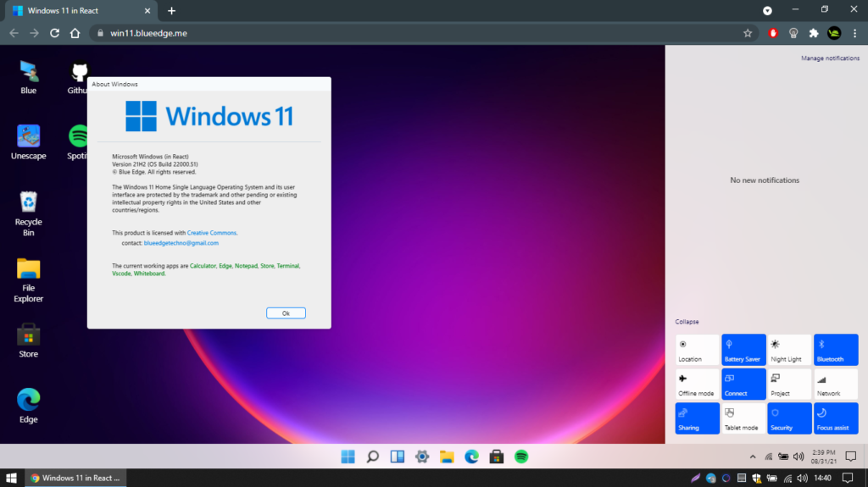Screen dimensions: 868x487
Task: Open Settings gear in Win11 taskbar
Action: (x=422, y=457)
